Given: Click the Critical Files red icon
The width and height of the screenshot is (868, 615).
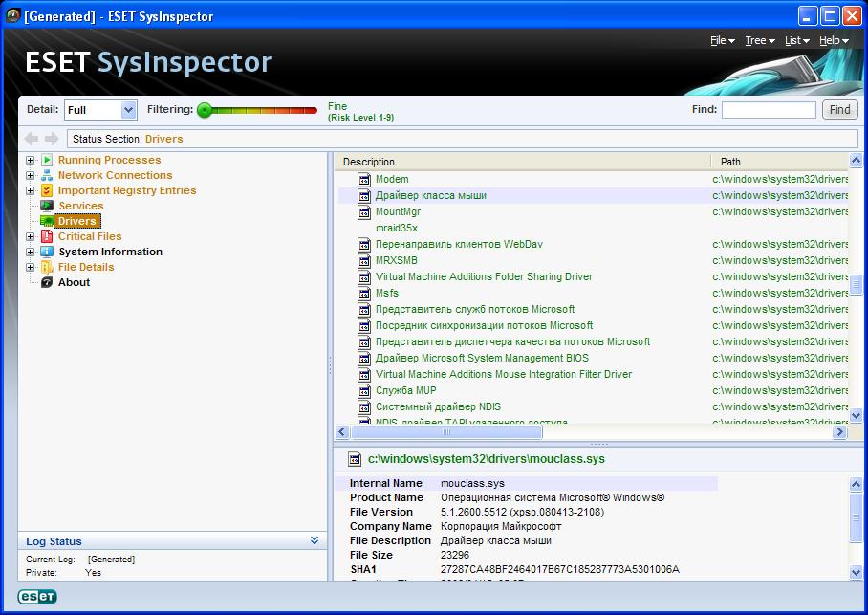Looking at the screenshot, I should 47,236.
